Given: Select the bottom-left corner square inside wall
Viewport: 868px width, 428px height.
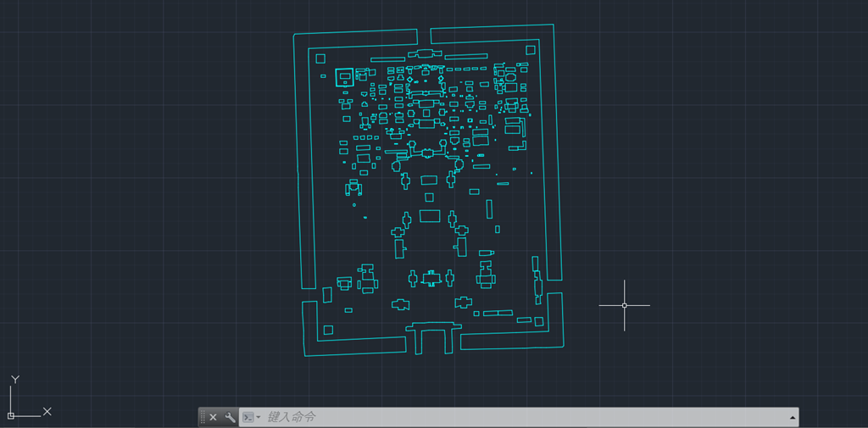Looking at the screenshot, I should [328, 330].
